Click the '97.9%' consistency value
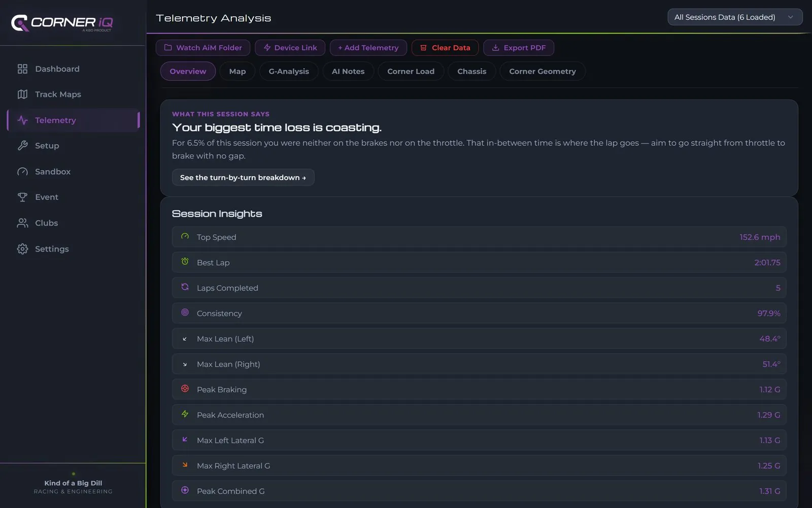Image resolution: width=812 pixels, height=508 pixels. [769, 313]
